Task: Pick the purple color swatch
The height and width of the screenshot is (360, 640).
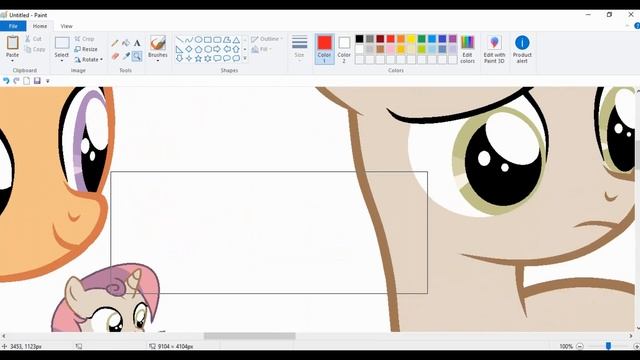Action: pos(453,39)
